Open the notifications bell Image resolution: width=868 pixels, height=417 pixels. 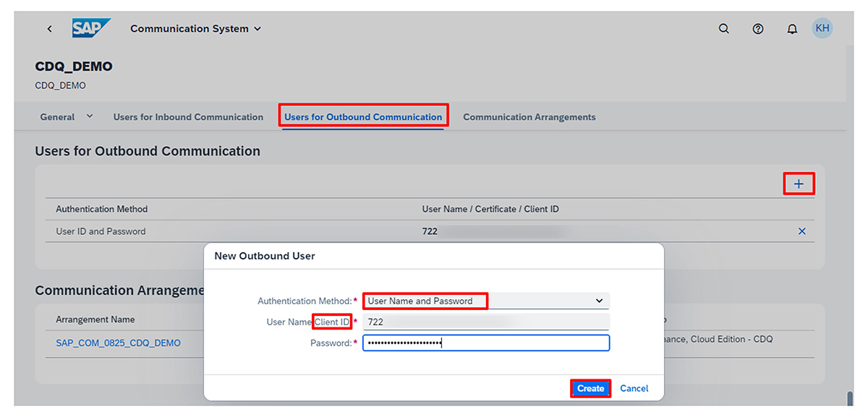click(792, 29)
